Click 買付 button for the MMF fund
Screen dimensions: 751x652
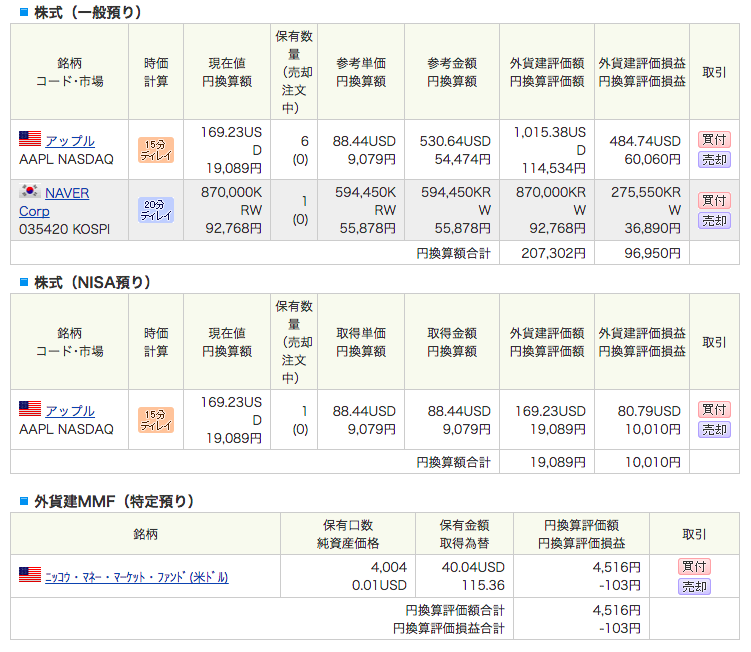(x=694, y=566)
